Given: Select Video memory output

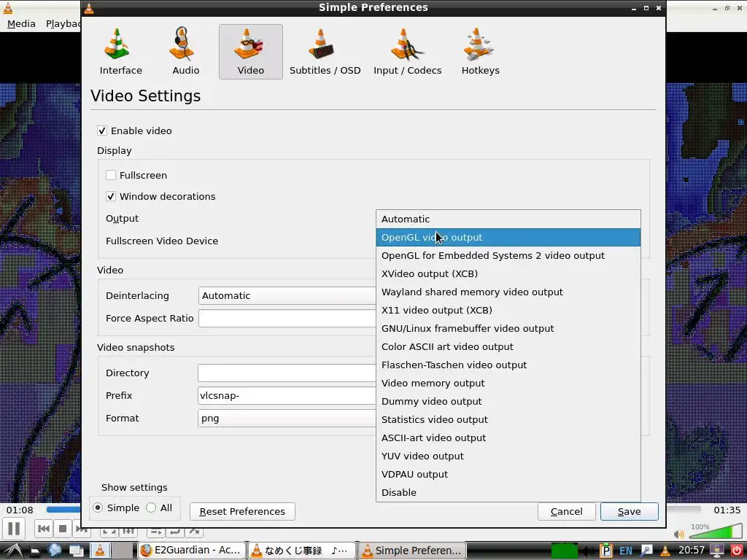Looking at the screenshot, I should pos(508,384).
